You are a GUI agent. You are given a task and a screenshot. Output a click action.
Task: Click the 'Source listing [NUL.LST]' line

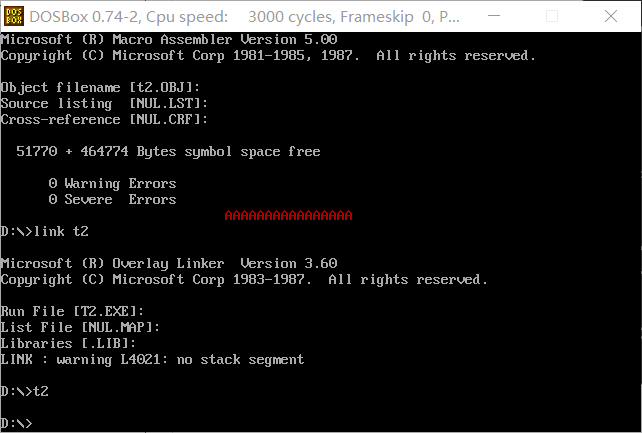coord(104,103)
